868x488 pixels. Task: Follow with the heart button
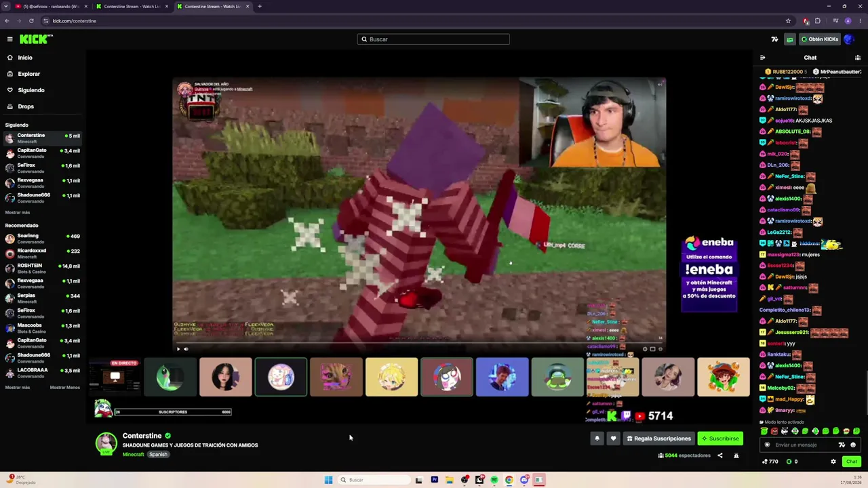(x=613, y=439)
